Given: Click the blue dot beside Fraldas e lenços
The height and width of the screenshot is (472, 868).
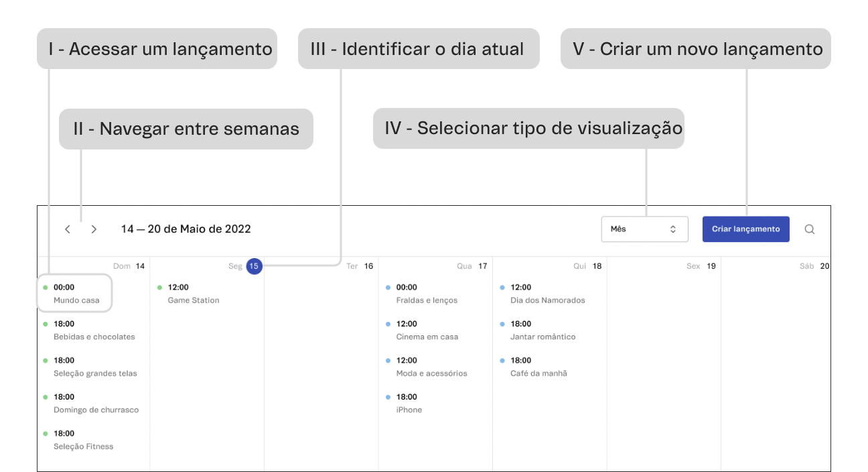Looking at the screenshot, I should 388,287.
